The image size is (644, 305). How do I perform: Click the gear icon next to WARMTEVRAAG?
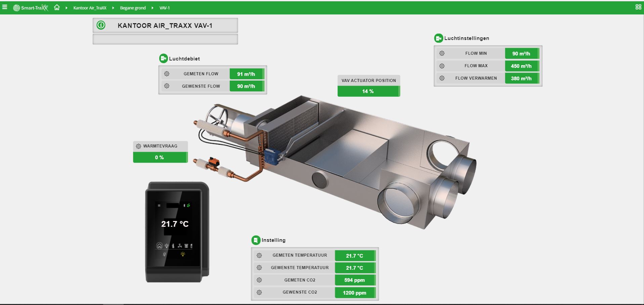(x=138, y=146)
